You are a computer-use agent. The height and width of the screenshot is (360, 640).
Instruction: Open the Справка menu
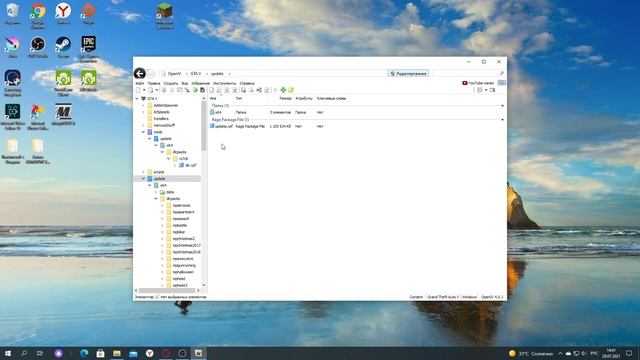(x=247, y=83)
